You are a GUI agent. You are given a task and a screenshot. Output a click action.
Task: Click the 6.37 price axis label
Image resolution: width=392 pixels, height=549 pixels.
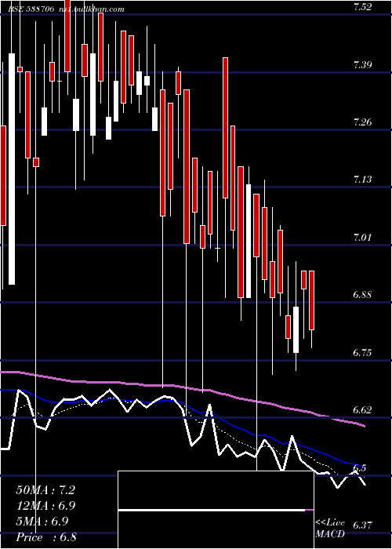362,525
